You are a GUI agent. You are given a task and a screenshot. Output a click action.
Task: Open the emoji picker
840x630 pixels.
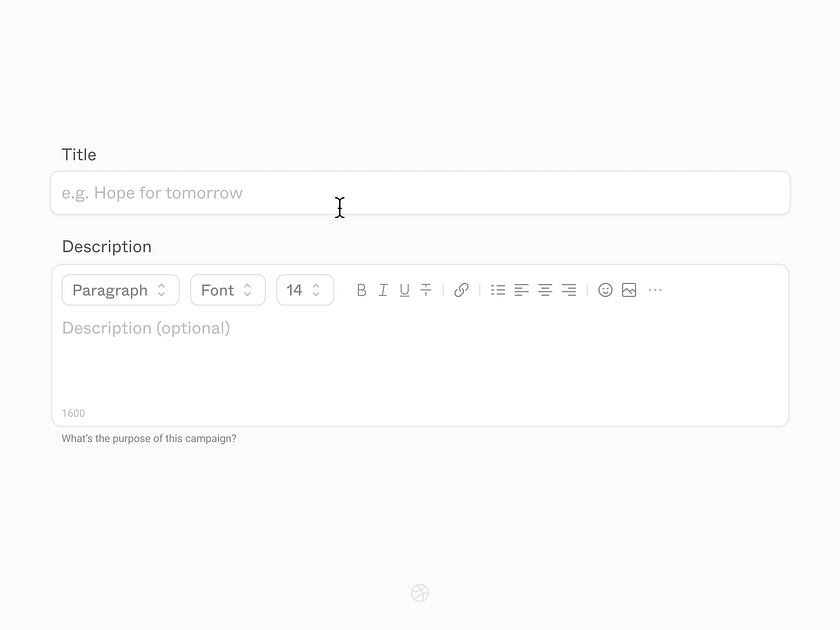click(x=605, y=290)
